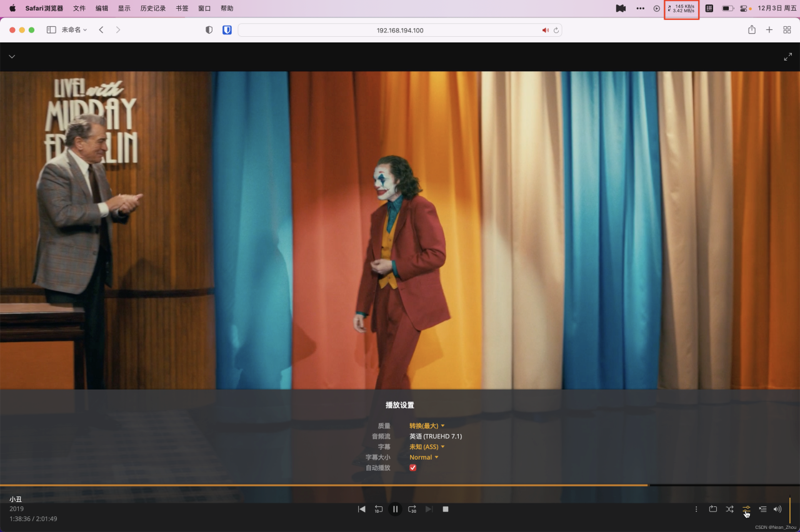
Task: Mute the player volume
Action: (x=777, y=509)
